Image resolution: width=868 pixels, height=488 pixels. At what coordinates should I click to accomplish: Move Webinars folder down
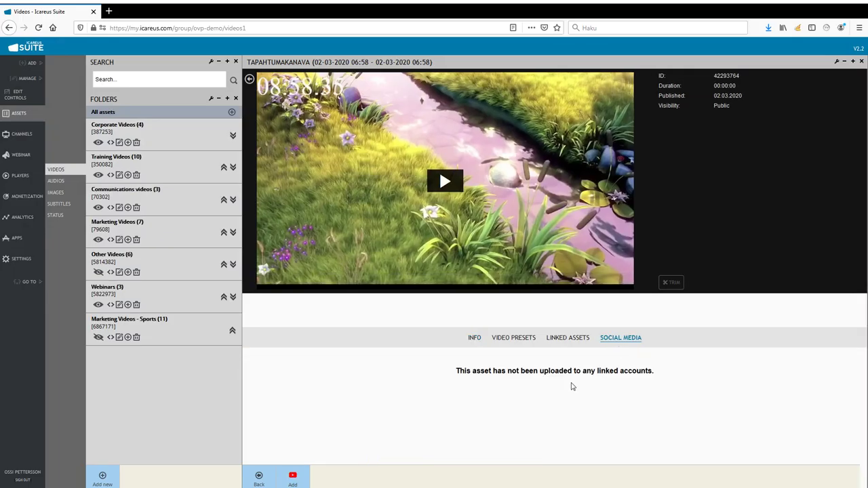[233, 297]
